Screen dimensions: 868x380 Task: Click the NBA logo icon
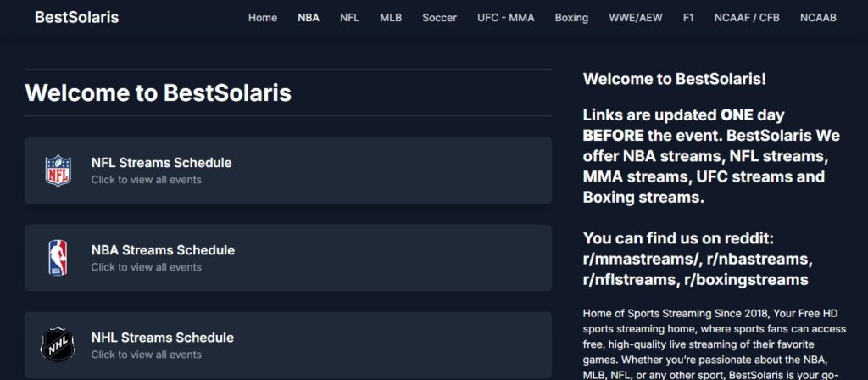pos(58,258)
